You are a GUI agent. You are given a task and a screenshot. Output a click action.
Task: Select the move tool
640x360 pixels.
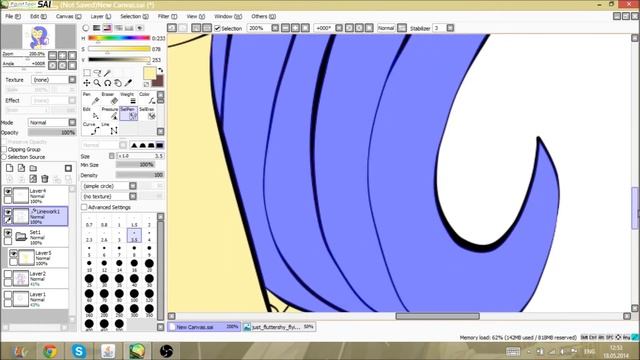87,83
